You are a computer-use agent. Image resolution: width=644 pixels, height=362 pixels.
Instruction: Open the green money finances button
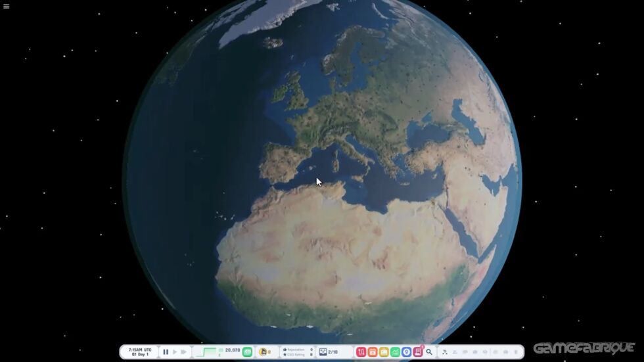[x=247, y=352]
